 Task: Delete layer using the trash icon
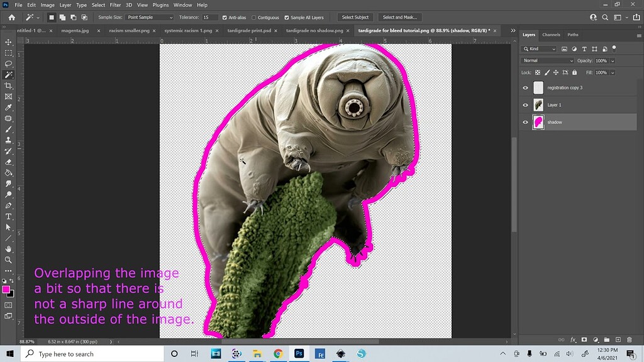(630, 340)
